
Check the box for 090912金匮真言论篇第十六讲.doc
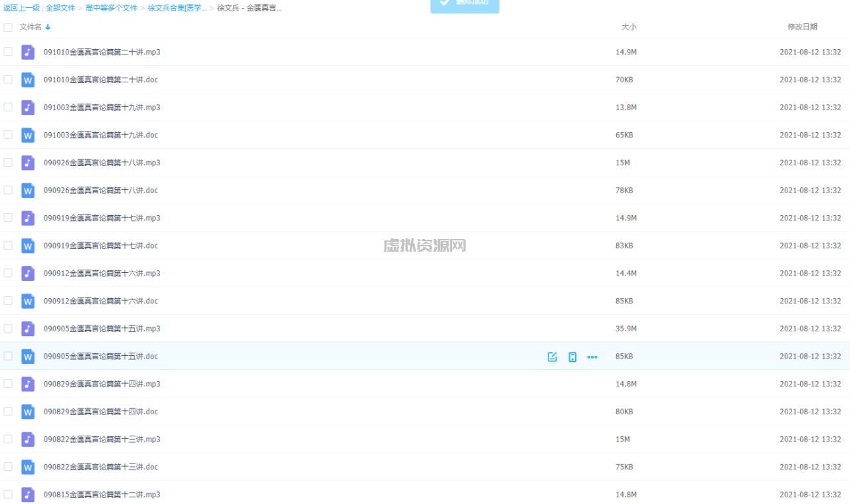click(8, 300)
